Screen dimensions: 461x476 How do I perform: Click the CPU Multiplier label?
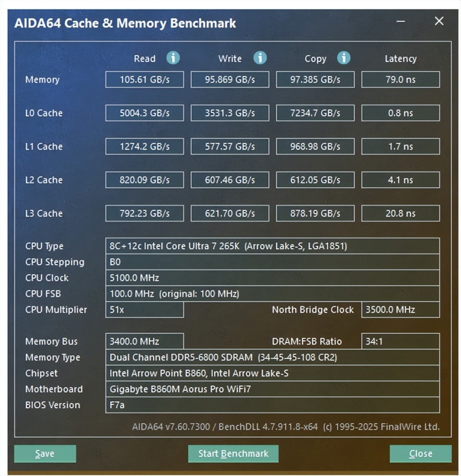click(56, 310)
